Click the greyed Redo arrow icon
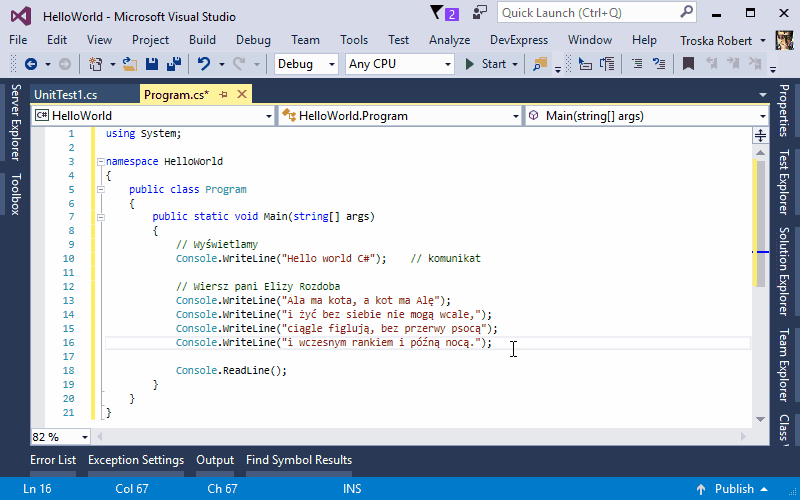This screenshot has height=500, width=800. click(239, 64)
